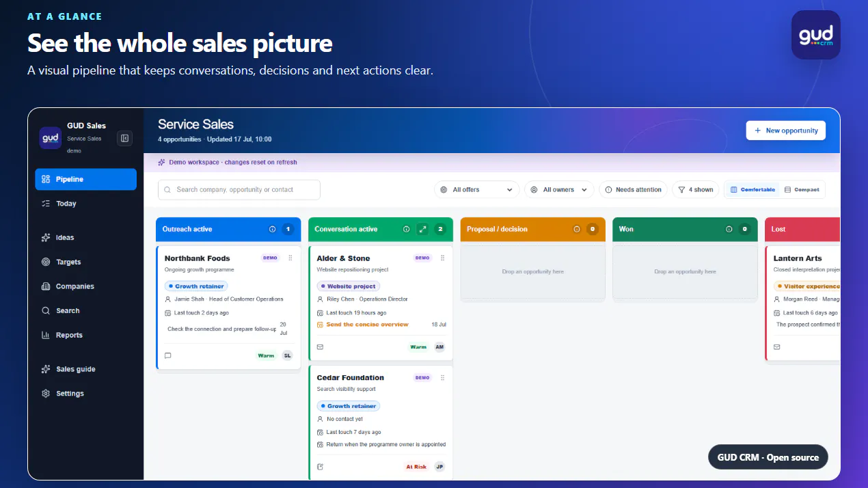
Task: Click the SL owner avatar on Northbank Foods
Action: 287,355
